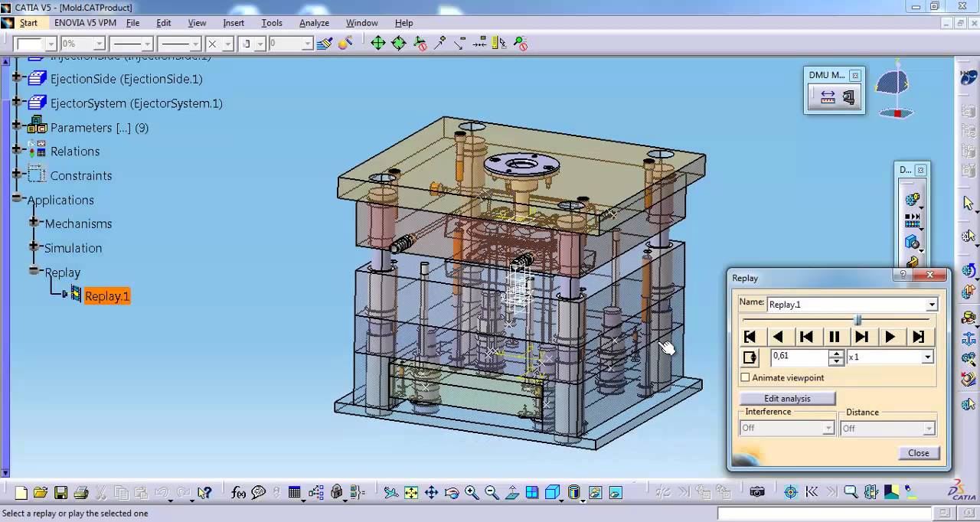Click the Snap green circular arrows icon
Viewport: 980px width, 522px height.
[398, 44]
